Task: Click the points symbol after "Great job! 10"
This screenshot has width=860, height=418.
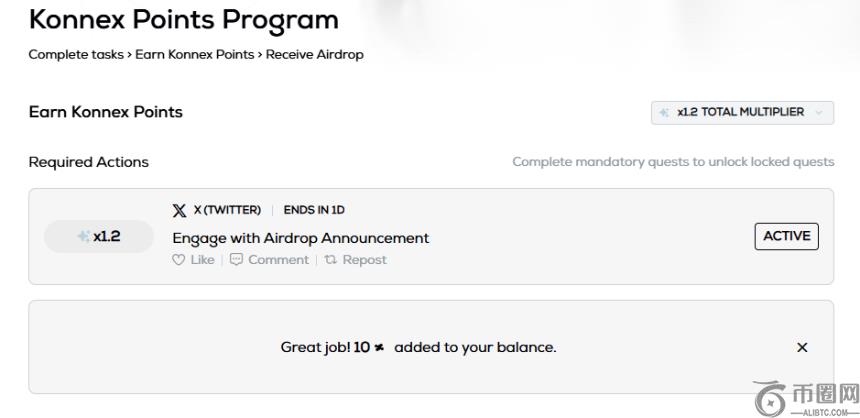Action: click(379, 348)
